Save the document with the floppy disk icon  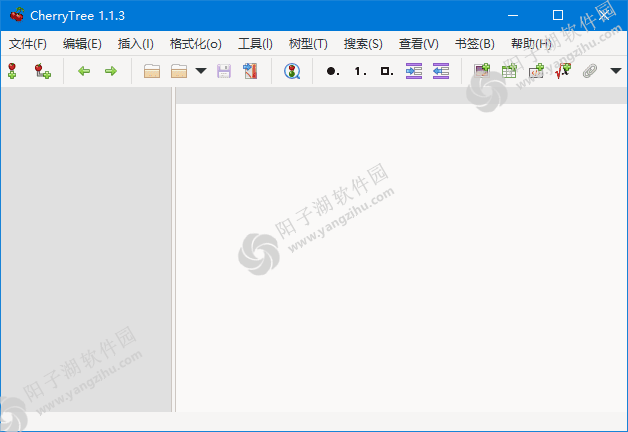click(x=224, y=71)
